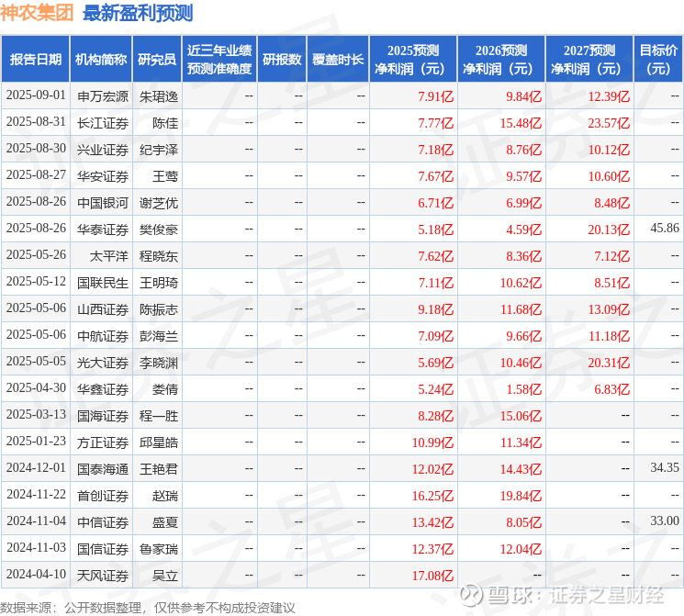684x616 pixels.
Task: Select the date 2025-09-01
Action: tap(36, 95)
